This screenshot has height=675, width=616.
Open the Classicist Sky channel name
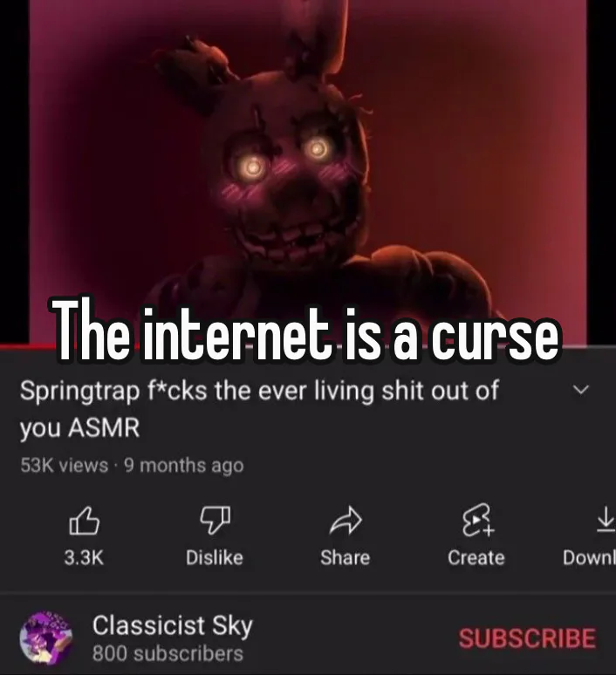pyautogui.click(x=172, y=625)
